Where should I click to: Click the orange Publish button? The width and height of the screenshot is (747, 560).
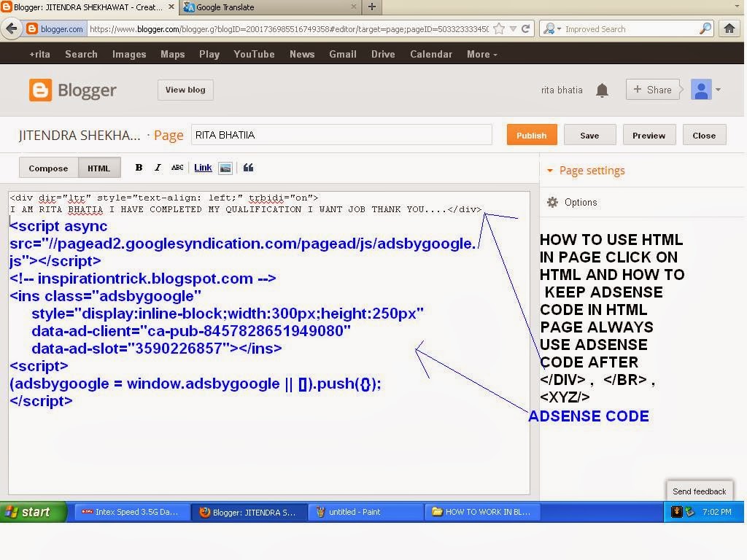[x=532, y=135]
